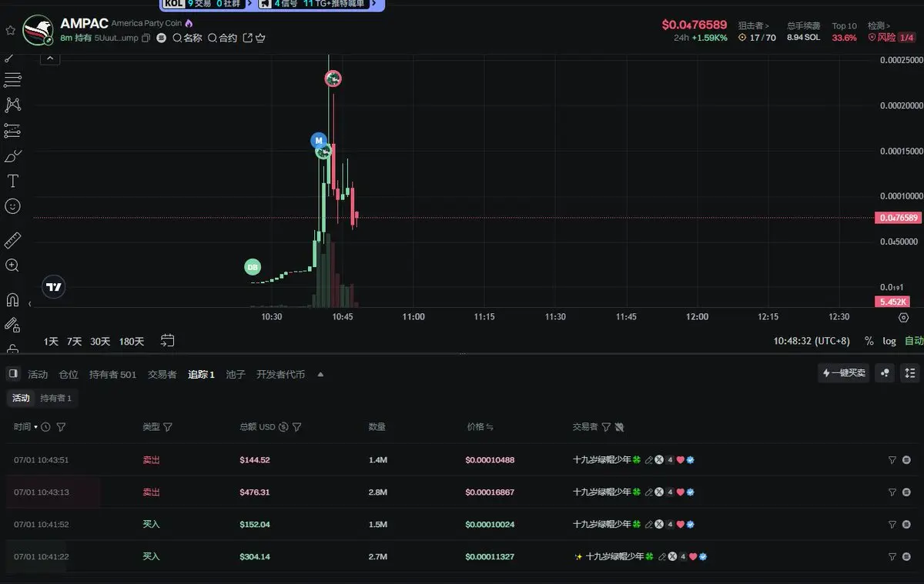Open the external share link icon

click(x=247, y=38)
